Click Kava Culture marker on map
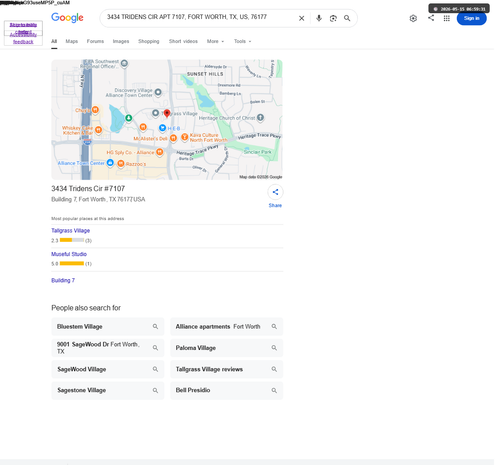 (x=185, y=137)
